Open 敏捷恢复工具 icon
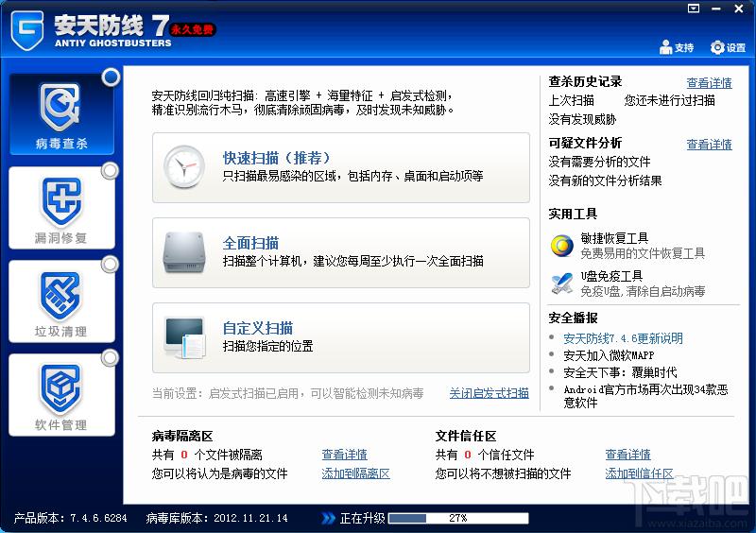Image resolution: width=756 pixels, height=533 pixels. pos(561,246)
